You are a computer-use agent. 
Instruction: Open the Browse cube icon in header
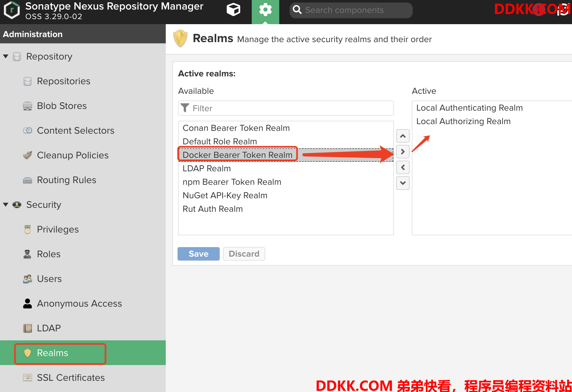(x=233, y=10)
